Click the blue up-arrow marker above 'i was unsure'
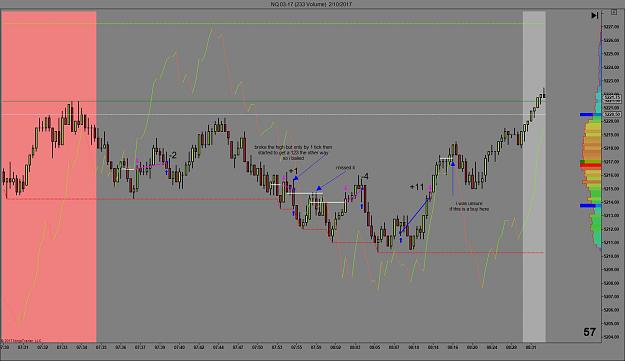The height and width of the screenshot is (361, 625). [x=453, y=164]
